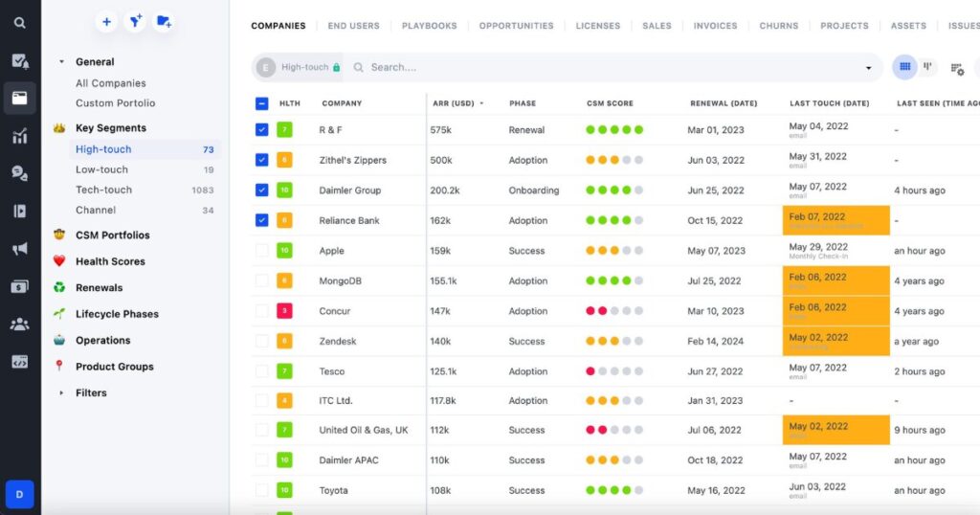The width and height of the screenshot is (980, 515).
Task: Click the Renewals recycle icon
Action: pyautogui.click(x=59, y=287)
